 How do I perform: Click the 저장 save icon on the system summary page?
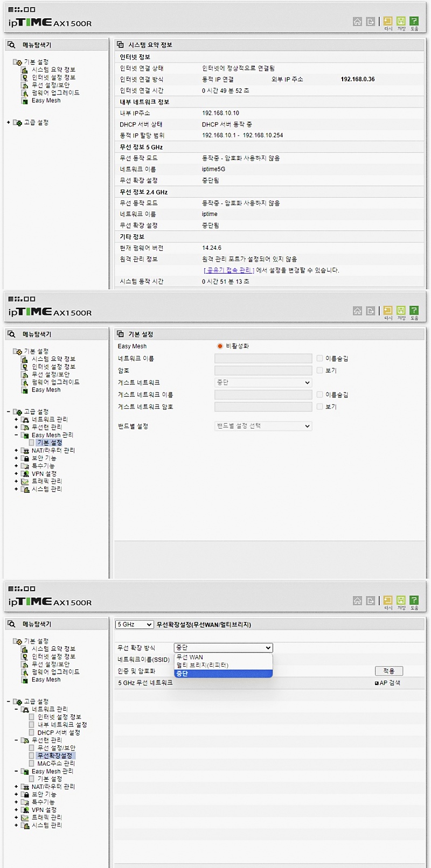click(x=401, y=21)
